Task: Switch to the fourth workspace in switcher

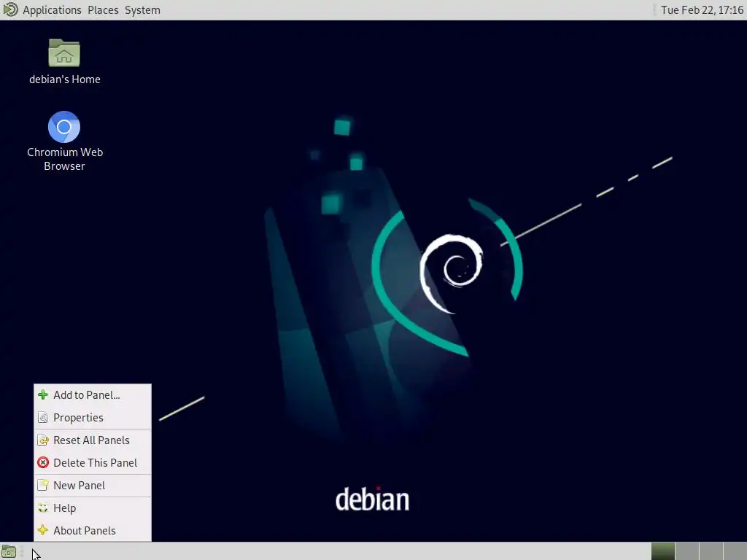Action: click(735, 551)
